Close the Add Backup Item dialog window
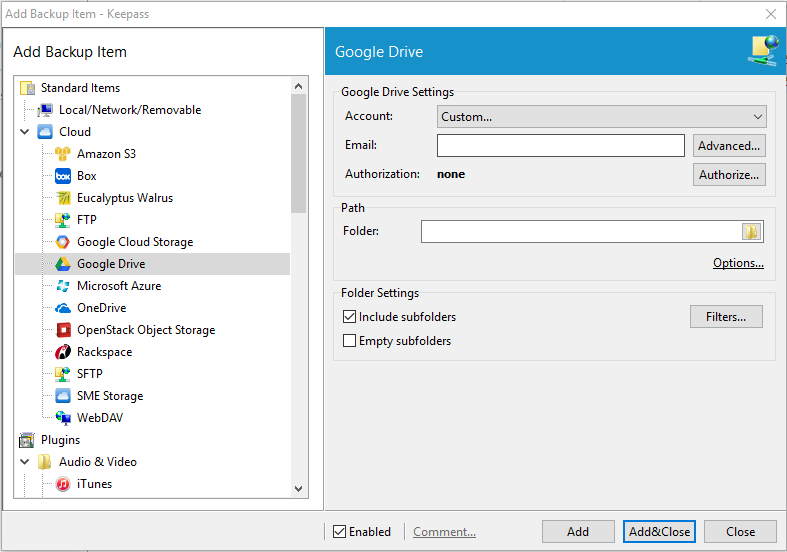 click(771, 14)
